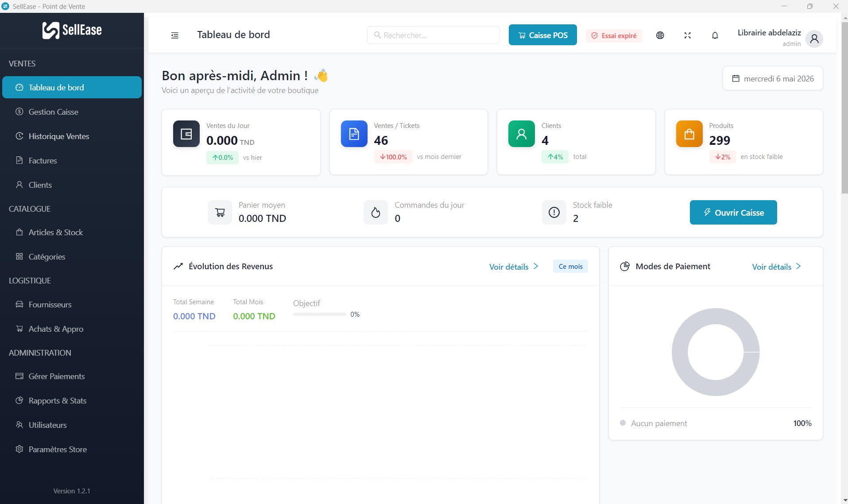Open Fournisseurs section
Viewport: 848px width, 504px height.
coord(72,304)
